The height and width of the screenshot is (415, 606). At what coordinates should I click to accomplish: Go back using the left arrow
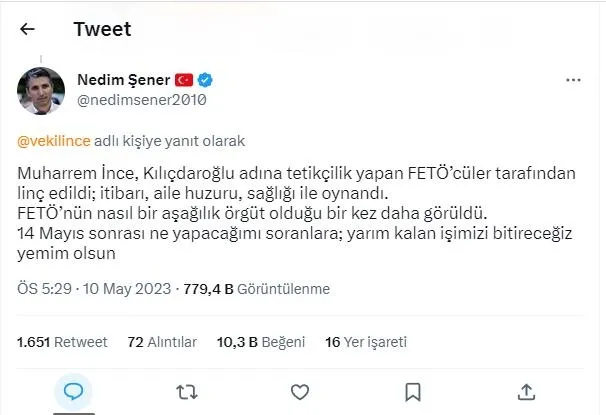pos(27,30)
